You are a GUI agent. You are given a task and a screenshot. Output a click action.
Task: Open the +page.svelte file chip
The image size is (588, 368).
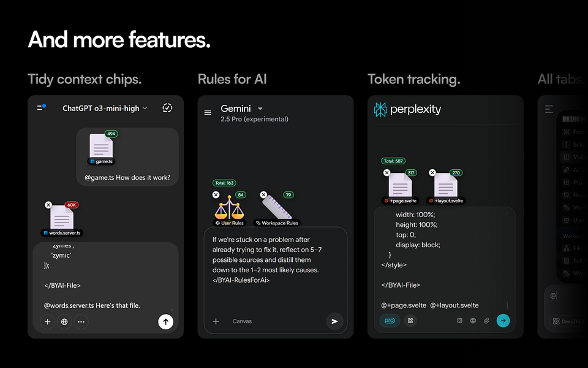coord(400,188)
